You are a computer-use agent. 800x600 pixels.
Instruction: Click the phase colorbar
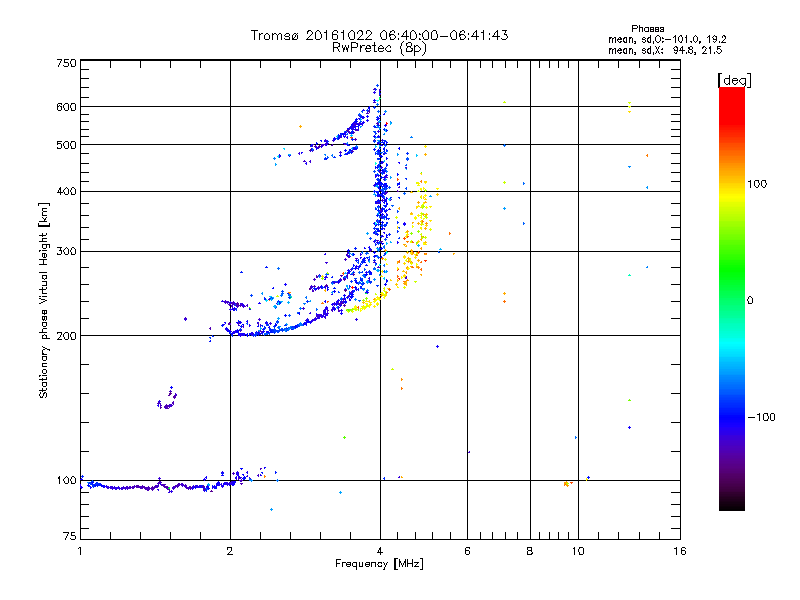pyautogui.click(x=732, y=299)
